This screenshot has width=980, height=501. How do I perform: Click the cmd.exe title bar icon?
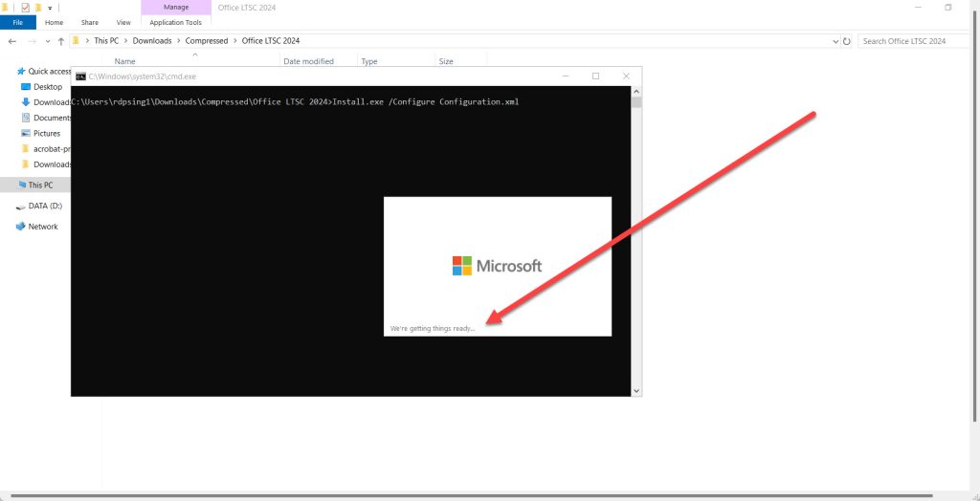[x=80, y=76]
